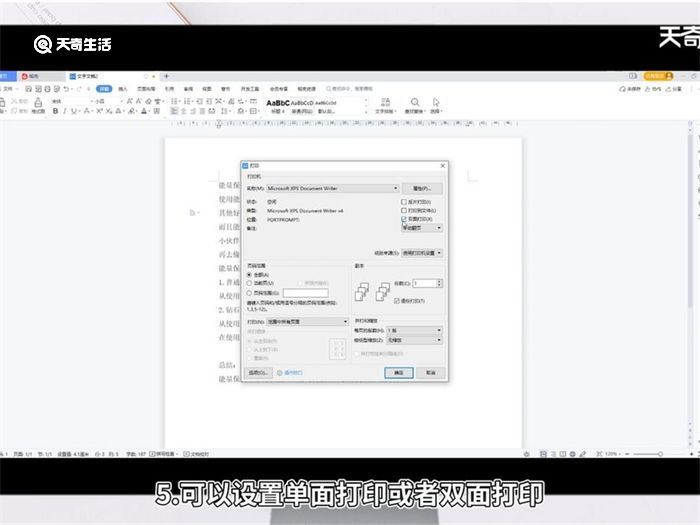Click the undo arrow in quick access toolbar
The image size is (700, 525).
click(x=67, y=89)
